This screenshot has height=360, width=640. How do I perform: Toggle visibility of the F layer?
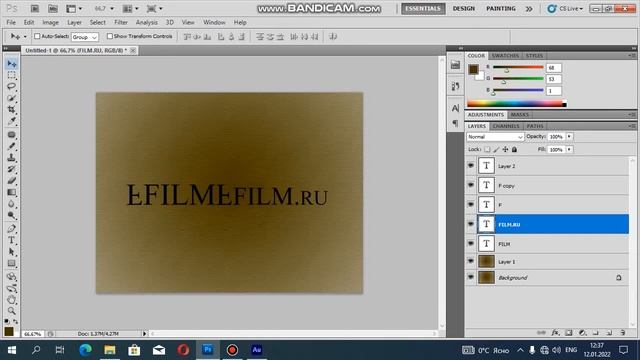[x=471, y=204]
